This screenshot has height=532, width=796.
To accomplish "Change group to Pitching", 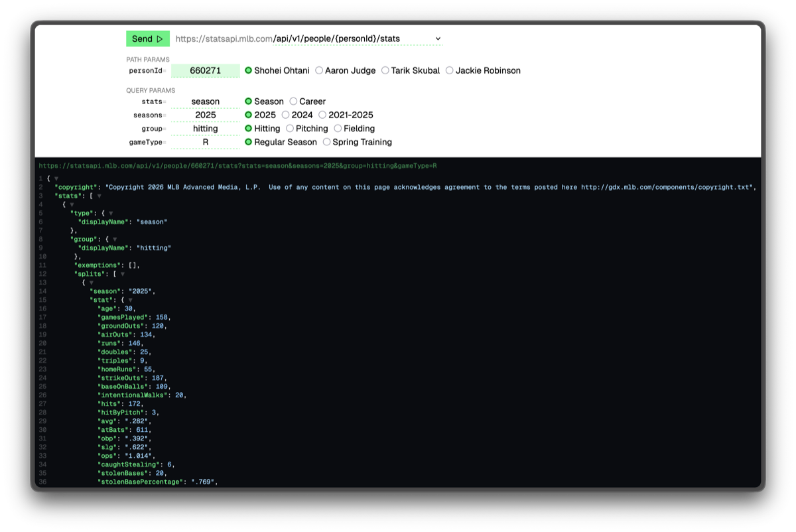I will point(291,128).
